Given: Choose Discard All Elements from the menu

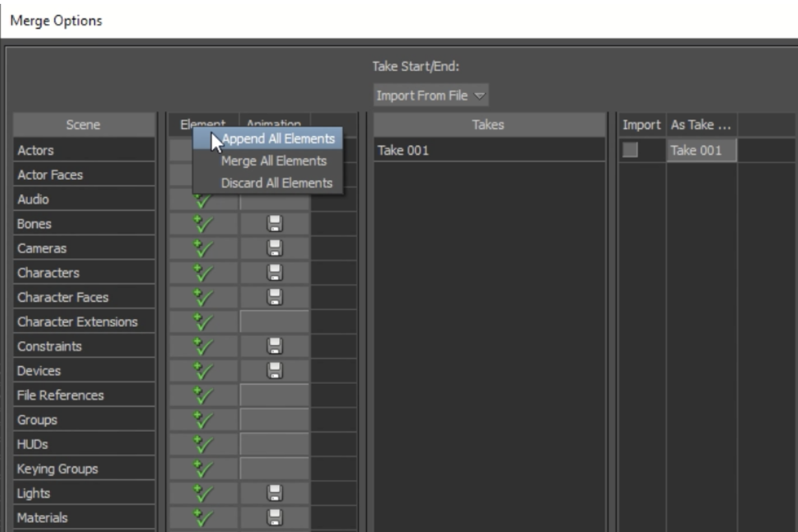Looking at the screenshot, I should pyautogui.click(x=277, y=183).
